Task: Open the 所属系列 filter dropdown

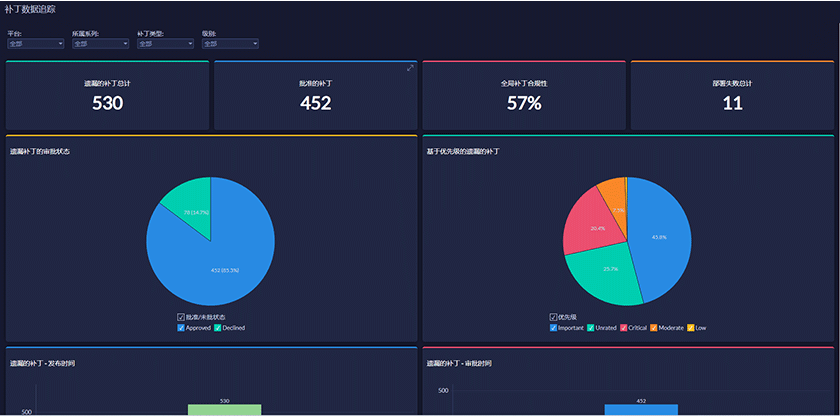Action: (101, 44)
